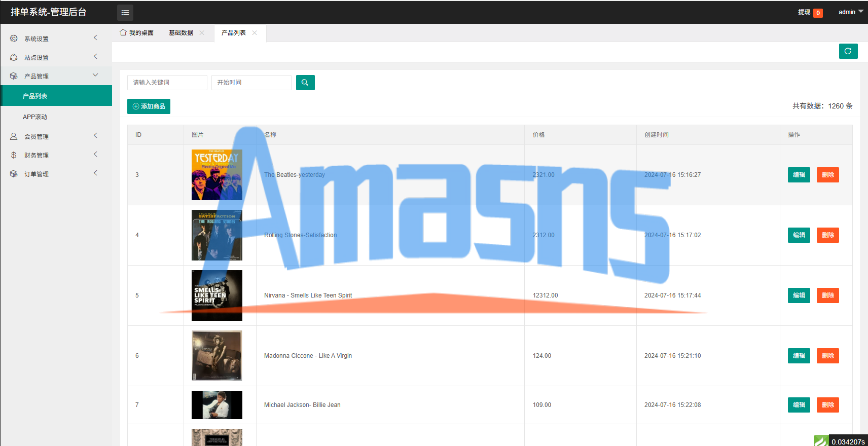Expand the 会员管理 menu chevron
The width and height of the screenshot is (868, 446).
[95, 136]
